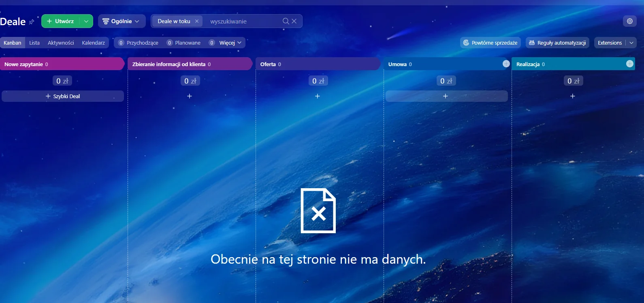Select the Oferta stage header
644x303 pixels.
[318, 64]
